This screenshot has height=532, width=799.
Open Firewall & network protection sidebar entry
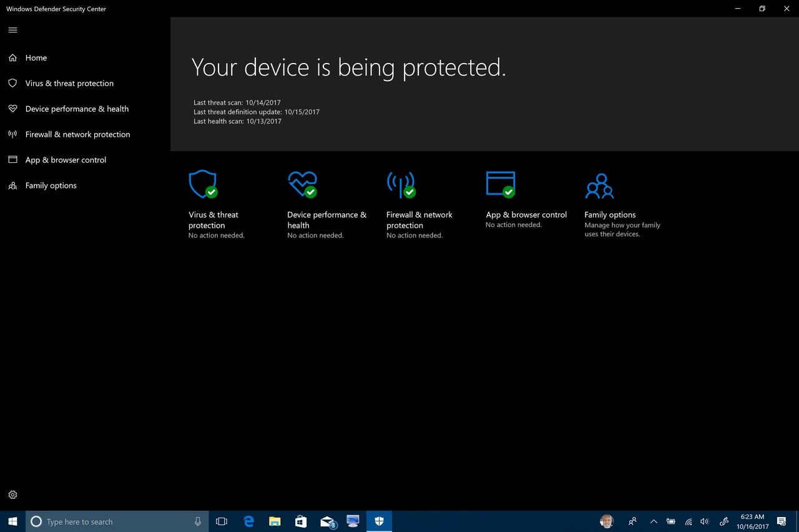pos(77,134)
